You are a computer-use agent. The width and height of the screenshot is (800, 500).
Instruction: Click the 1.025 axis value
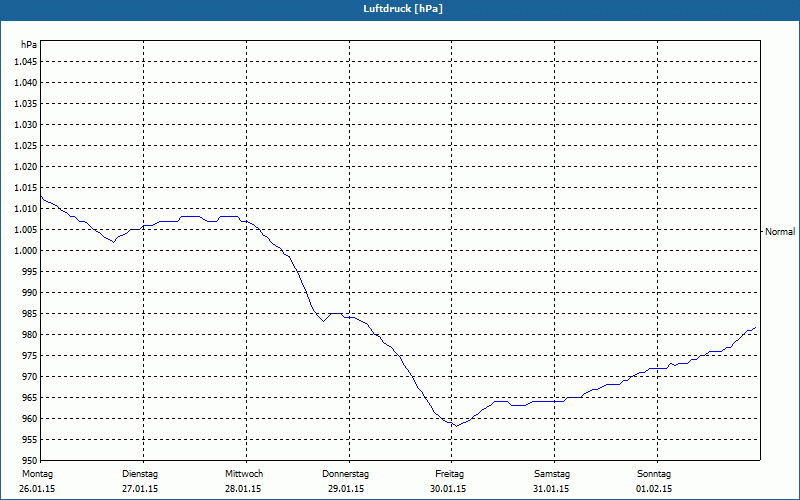coord(25,145)
